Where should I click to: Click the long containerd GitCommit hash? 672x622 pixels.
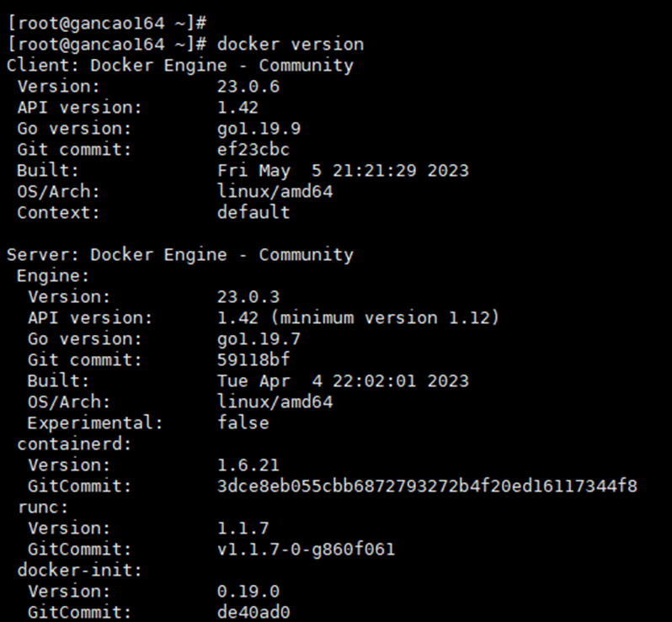pyautogui.click(x=427, y=486)
